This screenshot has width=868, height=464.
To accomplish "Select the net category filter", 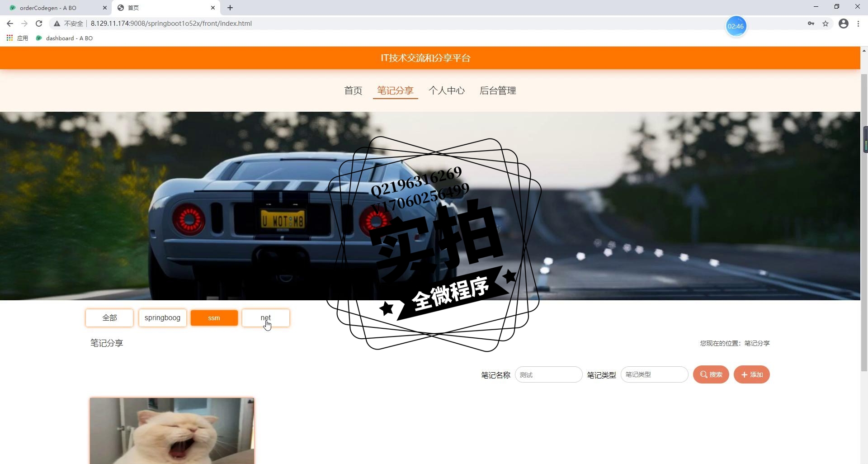I will [266, 318].
